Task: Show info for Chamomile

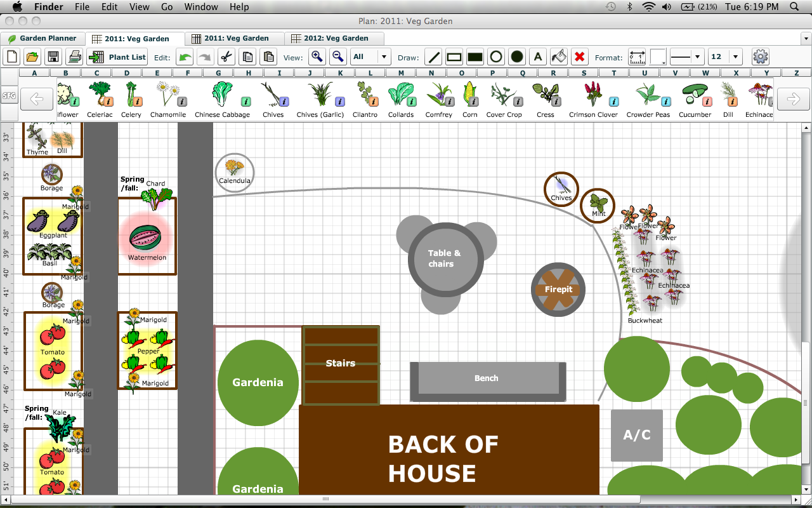Action: pos(182,102)
